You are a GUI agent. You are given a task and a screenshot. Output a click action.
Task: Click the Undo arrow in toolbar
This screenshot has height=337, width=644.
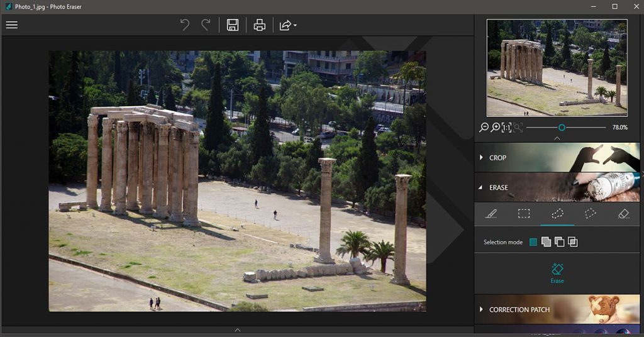pyautogui.click(x=185, y=25)
